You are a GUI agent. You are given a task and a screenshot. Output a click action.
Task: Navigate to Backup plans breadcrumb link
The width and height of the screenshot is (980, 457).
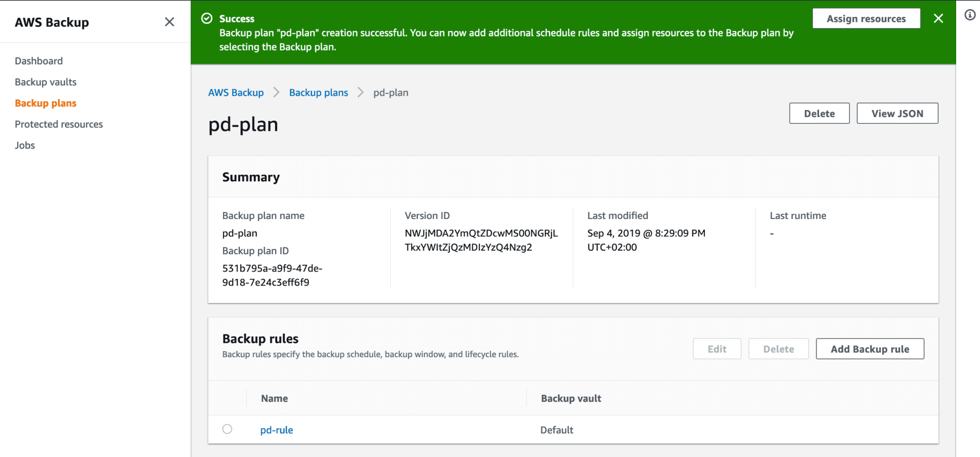coord(318,92)
